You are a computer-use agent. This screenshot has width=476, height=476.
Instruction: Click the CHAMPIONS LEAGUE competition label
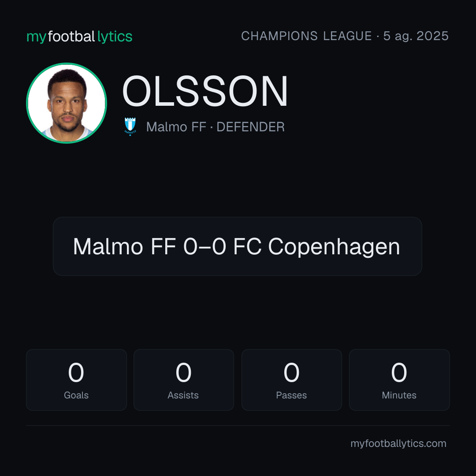(306, 36)
